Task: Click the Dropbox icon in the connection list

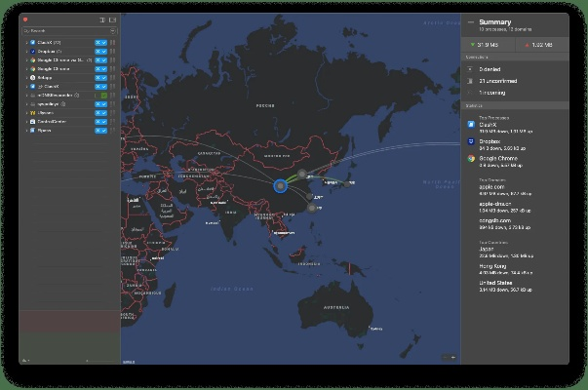Action: pyautogui.click(x=32, y=52)
